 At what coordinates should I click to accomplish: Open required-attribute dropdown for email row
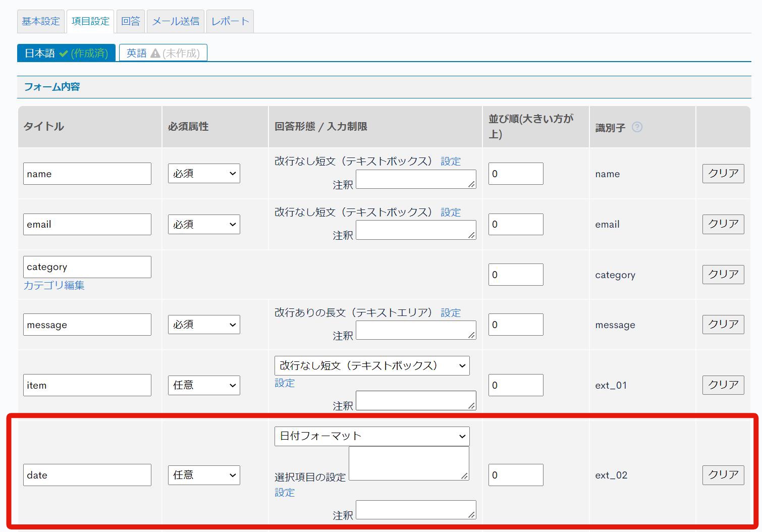pos(204,224)
